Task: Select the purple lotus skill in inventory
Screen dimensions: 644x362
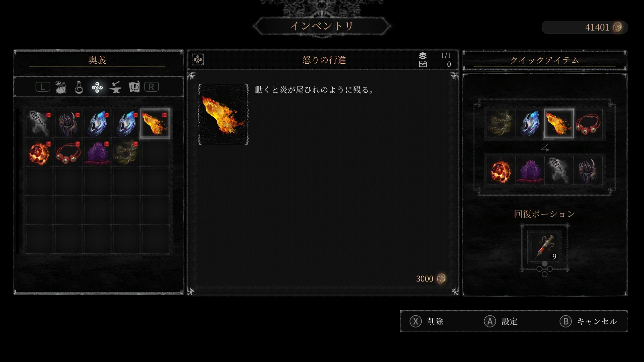Action: click(x=97, y=152)
